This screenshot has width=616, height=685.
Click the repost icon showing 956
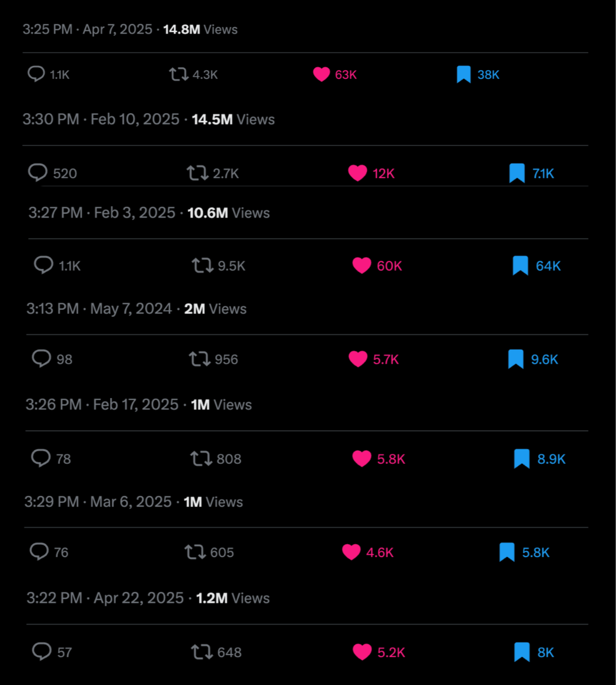[x=199, y=359]
